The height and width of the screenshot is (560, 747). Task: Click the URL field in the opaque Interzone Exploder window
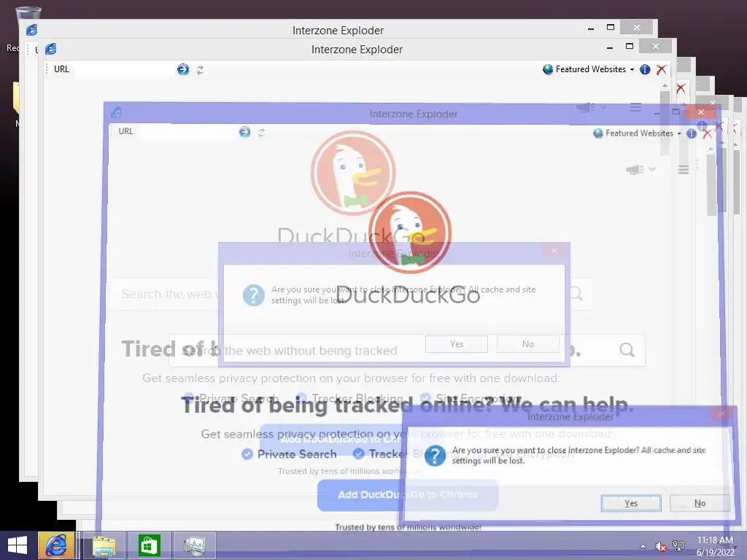click(124, 69)
